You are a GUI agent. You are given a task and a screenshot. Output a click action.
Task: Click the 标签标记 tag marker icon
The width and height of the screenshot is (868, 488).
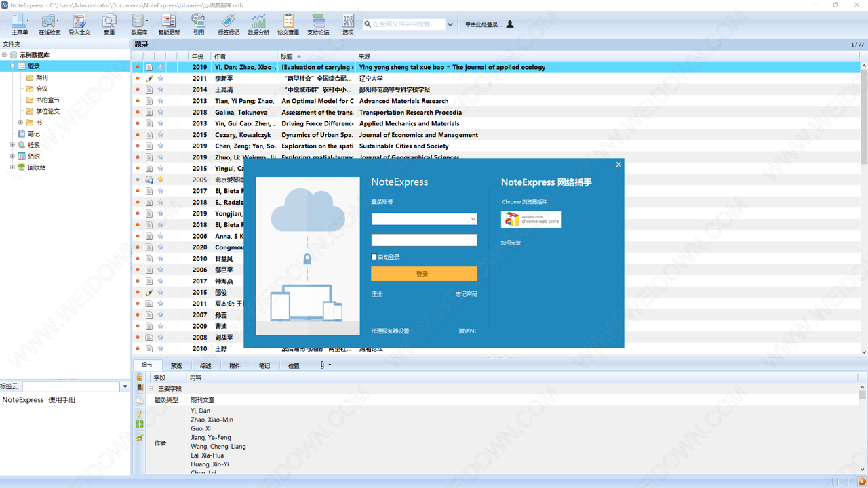pos(229,24)
